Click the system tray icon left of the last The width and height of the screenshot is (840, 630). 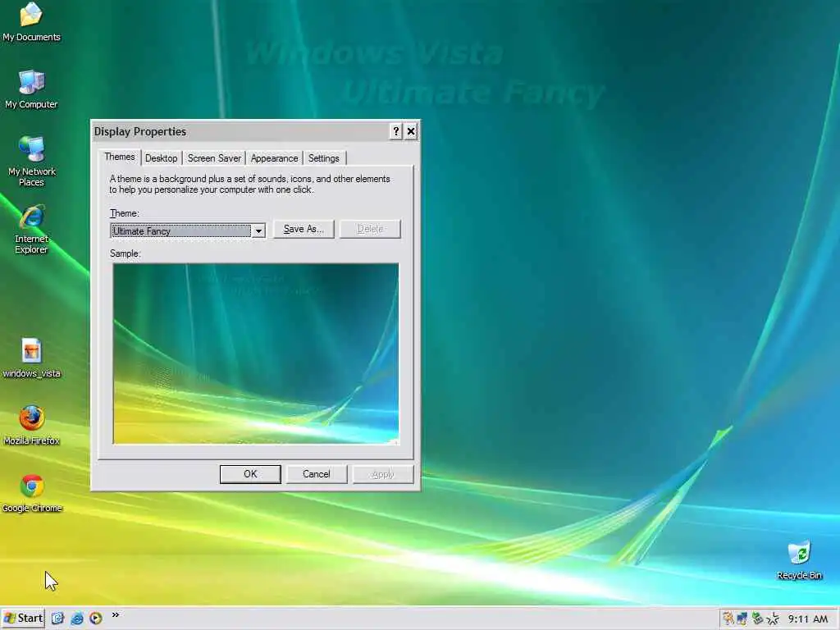point(757,619)
